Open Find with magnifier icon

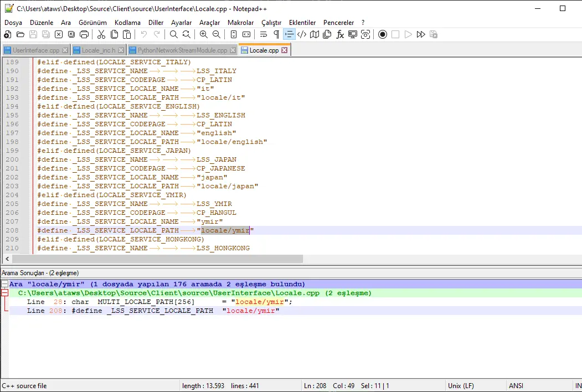click(x=174, y=34)
